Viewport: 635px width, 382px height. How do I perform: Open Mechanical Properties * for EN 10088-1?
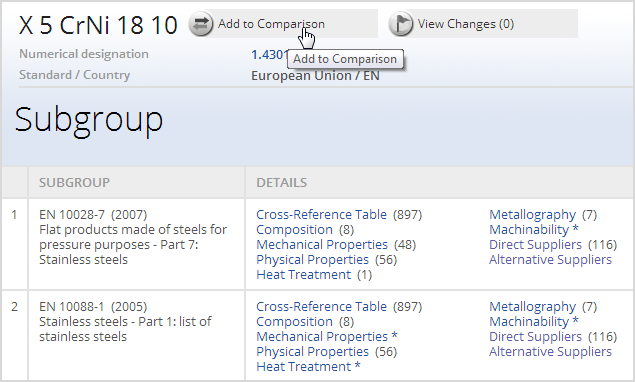(322, 336)
